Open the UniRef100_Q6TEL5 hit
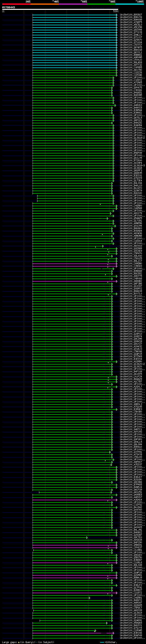The width and height of the screenshot is (146, 644). [131, 118]
